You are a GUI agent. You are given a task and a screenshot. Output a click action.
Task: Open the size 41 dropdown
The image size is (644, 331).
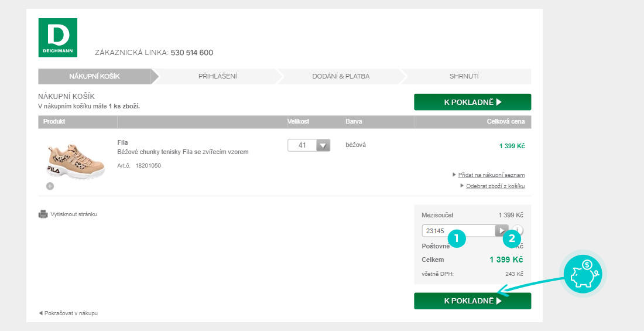(309, 145)
